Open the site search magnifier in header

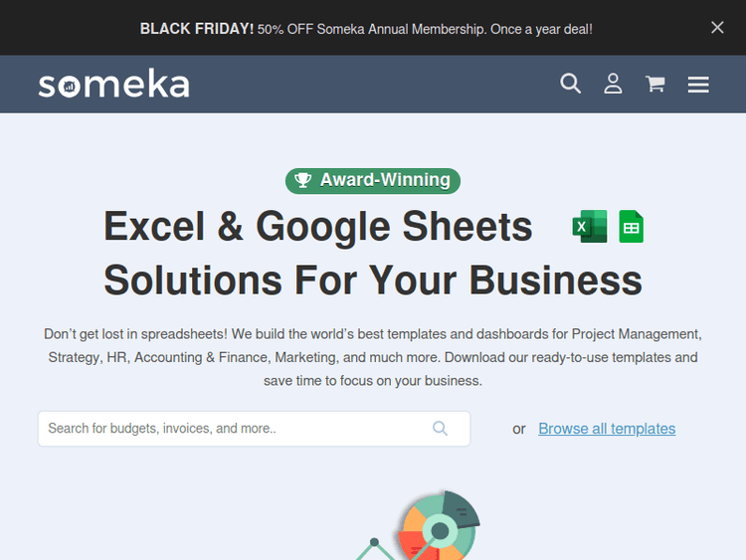pos(570,84)
